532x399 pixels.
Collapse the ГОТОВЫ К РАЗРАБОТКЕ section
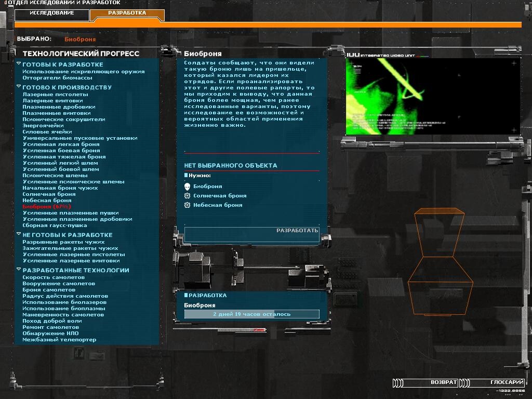19,63
